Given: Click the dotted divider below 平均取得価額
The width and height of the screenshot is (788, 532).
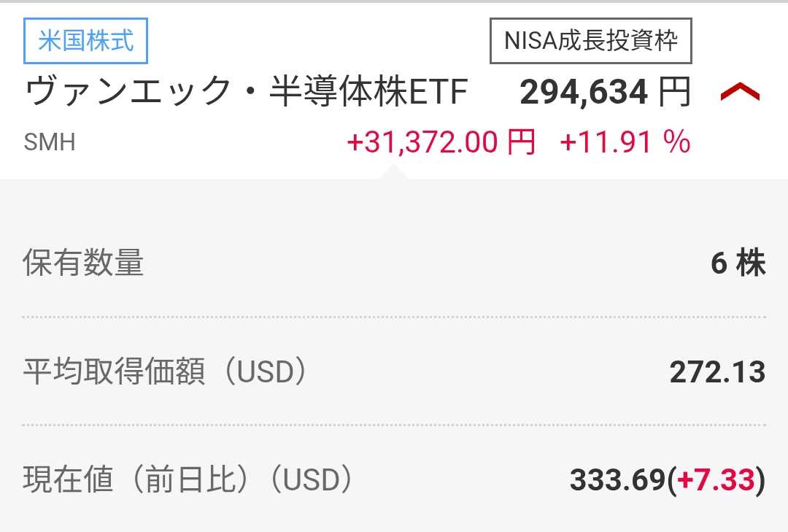Looking at the screenshot, I should (394, 425).
